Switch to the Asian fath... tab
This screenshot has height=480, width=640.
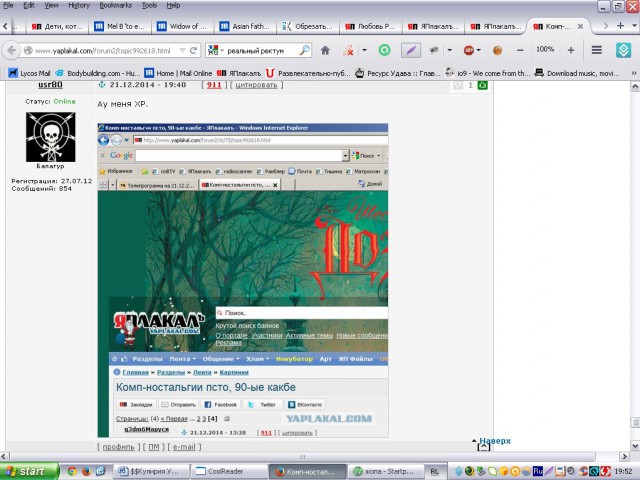[x=245, y=26]
